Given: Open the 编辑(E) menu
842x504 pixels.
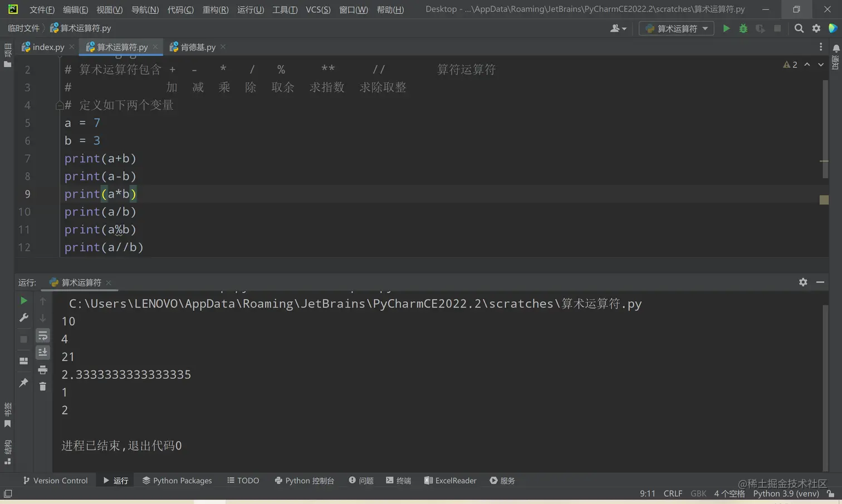Looking at the screenshot, I should [75, 9].
